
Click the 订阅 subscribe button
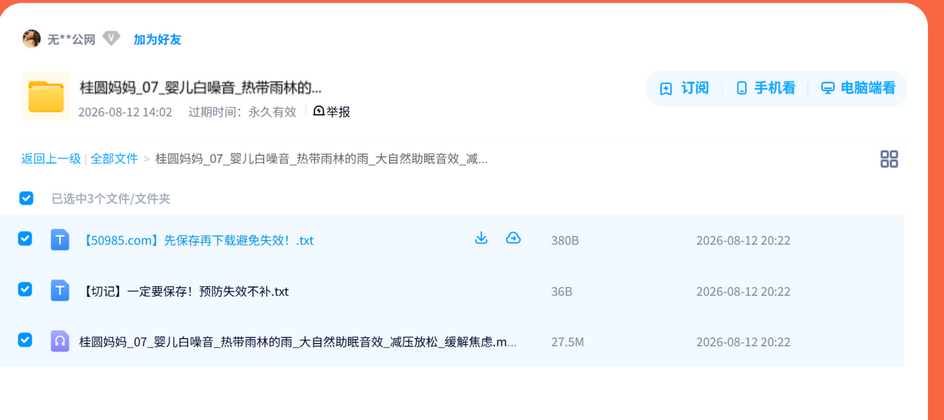point(685,88)
